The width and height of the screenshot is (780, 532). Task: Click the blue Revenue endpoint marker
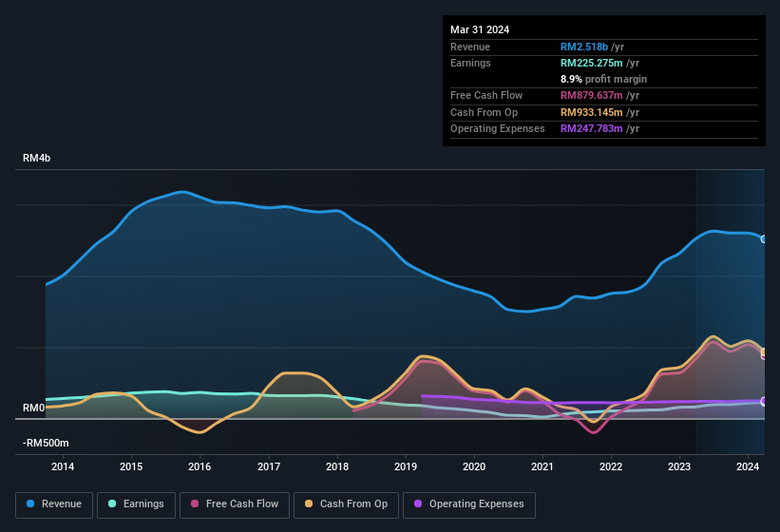764,239
